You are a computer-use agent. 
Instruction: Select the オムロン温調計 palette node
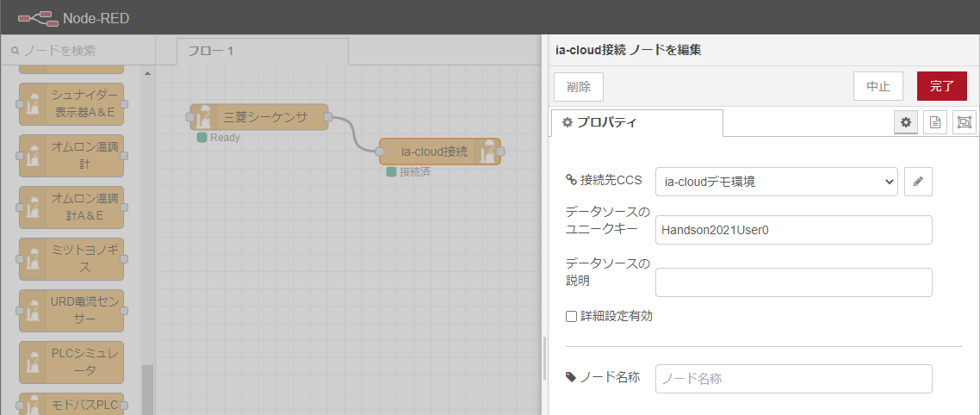click(x=71, y=155)
